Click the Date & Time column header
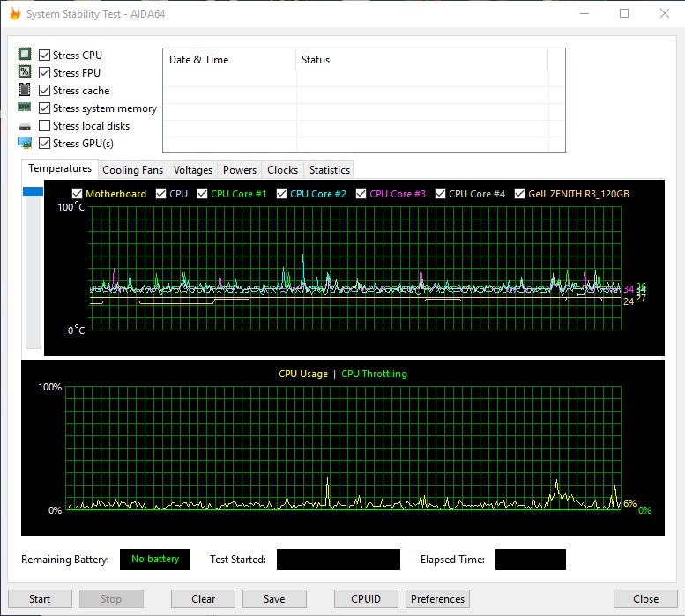This screenshot has width=685, height=616. (230, 60)
